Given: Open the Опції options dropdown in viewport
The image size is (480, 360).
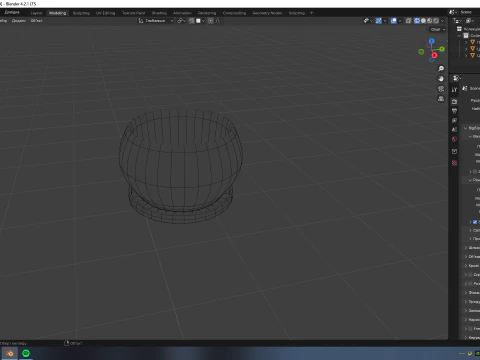Looking at the screenshot, I should [437, 29].
